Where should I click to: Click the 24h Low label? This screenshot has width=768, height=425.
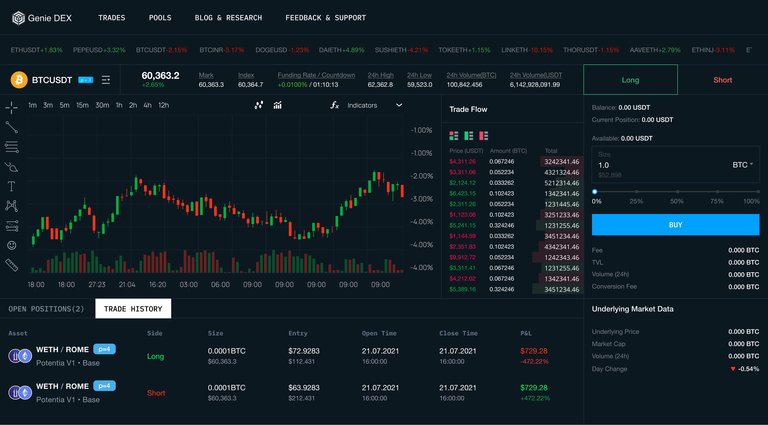click(419, 75)
